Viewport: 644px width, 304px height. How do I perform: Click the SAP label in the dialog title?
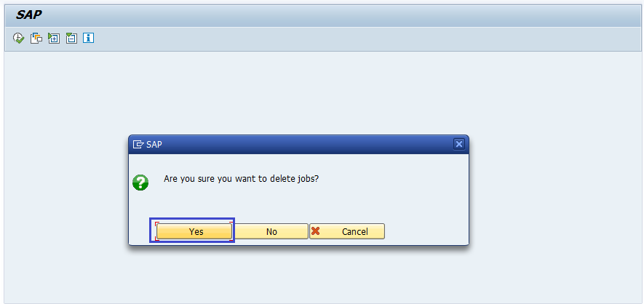pyautogui.click(x=154, y=144)
